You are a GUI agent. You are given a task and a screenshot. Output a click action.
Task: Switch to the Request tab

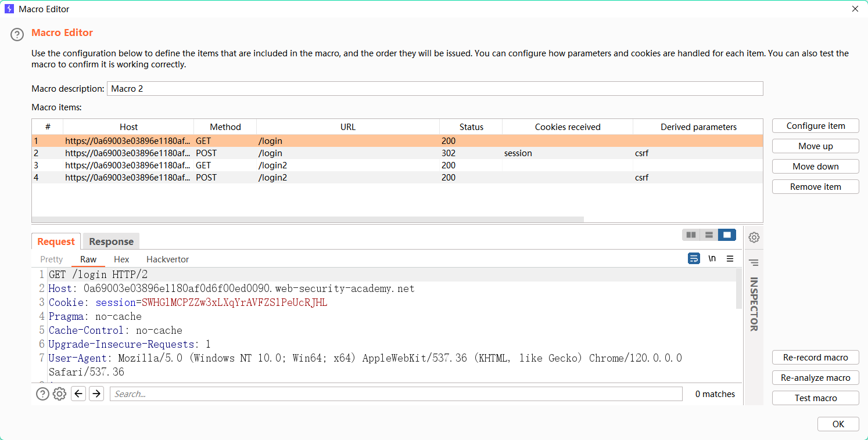point(56,241)
